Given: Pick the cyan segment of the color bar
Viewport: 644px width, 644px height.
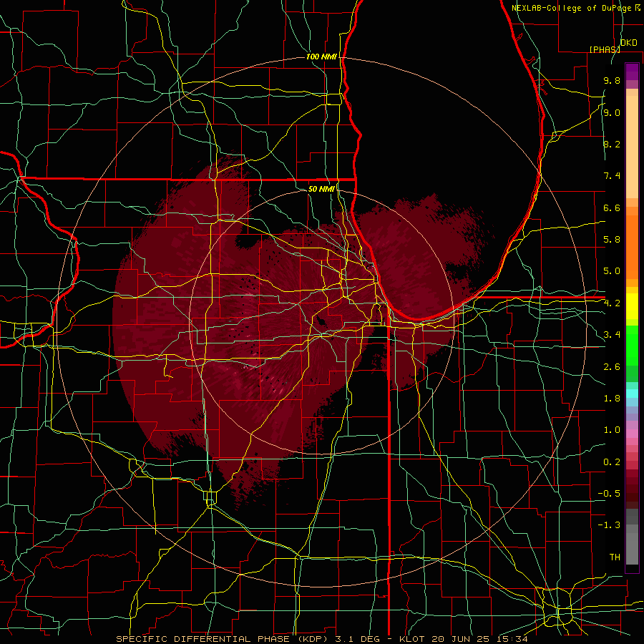Looking at the screenshot, I should click(x=632, y=394).
